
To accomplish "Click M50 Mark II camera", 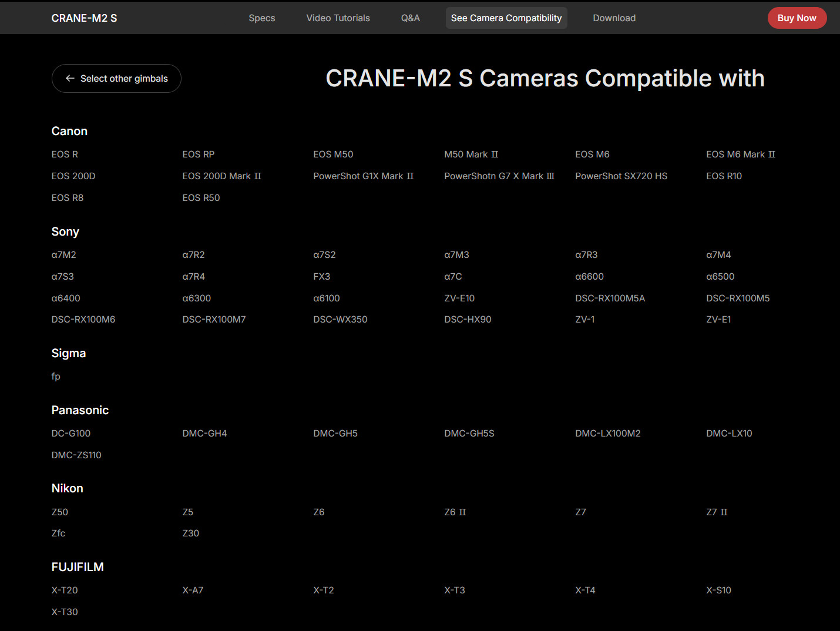I will click(471, 155).
